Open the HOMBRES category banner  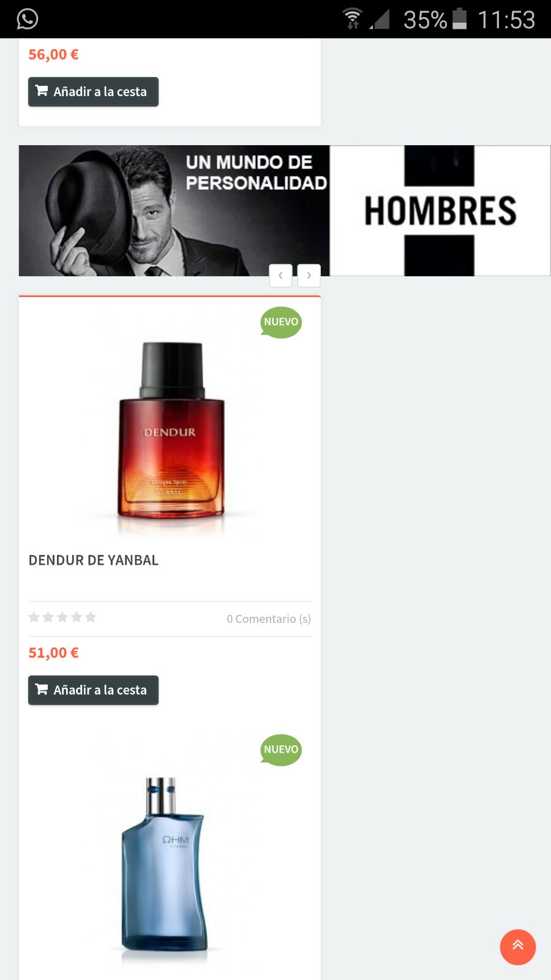click(x=440, y=211)
